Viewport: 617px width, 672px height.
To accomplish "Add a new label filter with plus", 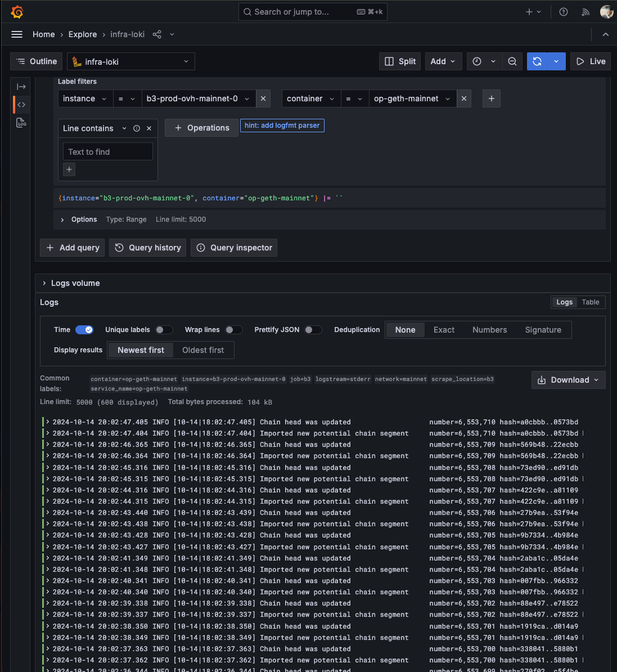I will 491,98.
